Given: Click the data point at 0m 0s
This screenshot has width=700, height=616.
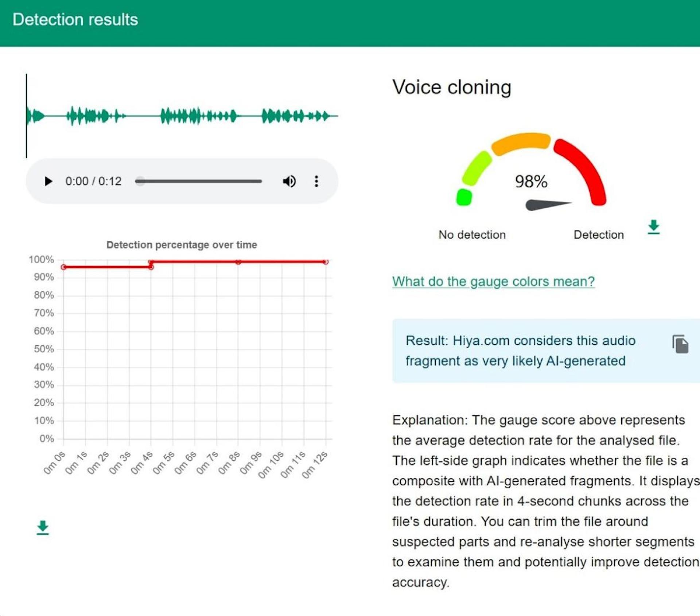Looking at the screenshot, I should click(64, 267).
